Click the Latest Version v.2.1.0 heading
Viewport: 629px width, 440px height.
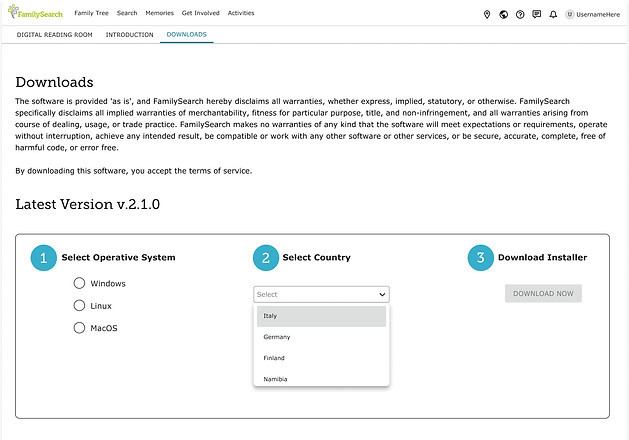[x=87, y=205]
